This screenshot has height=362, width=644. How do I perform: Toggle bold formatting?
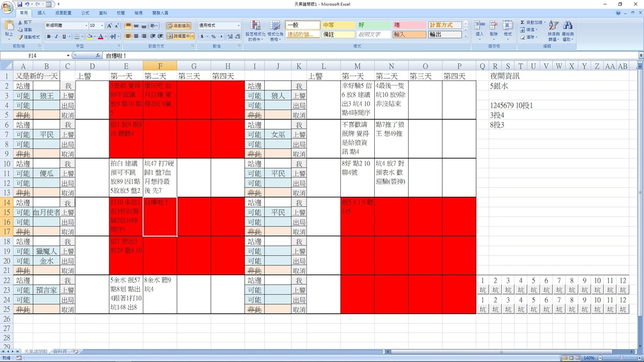[49, 36]
